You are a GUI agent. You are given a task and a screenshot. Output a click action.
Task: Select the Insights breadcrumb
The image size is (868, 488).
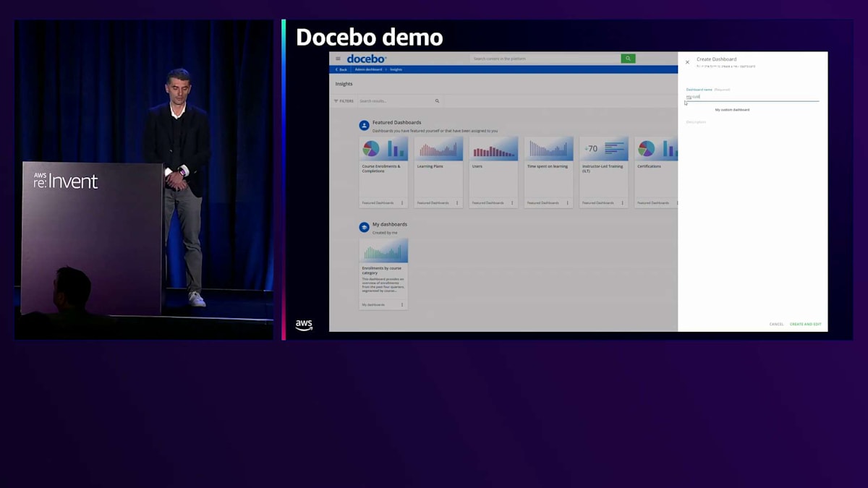tap(396, 69)
